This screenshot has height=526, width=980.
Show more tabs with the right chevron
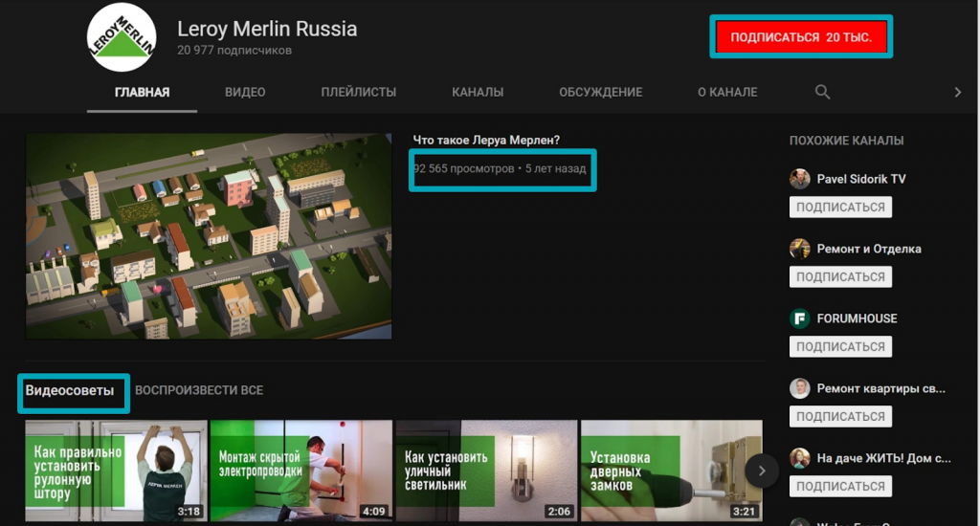coord(957,92)
